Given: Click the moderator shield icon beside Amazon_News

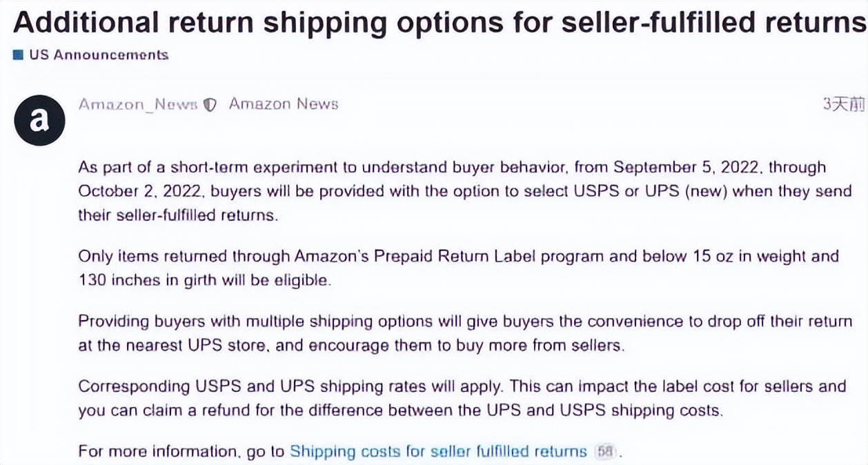Looking at the screenshot, I should click(211, 105).
